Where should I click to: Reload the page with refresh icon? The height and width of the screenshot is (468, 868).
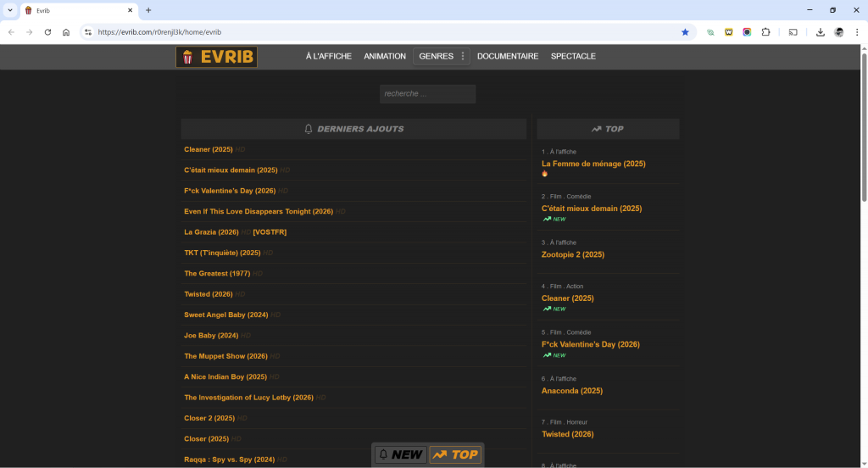point(47,32)
